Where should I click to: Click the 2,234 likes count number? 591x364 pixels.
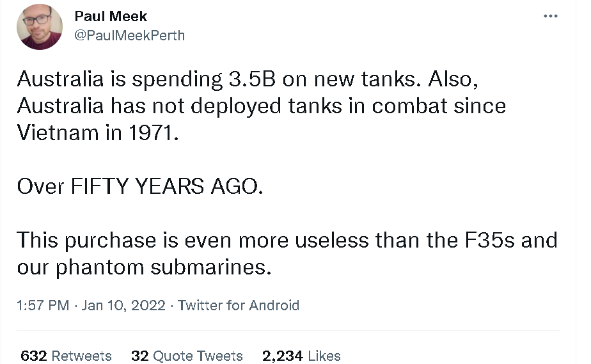tap(283, 356)
